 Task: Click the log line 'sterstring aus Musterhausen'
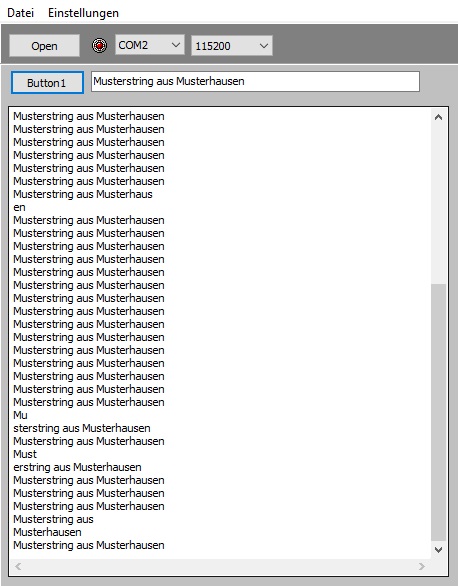[82, 428]
